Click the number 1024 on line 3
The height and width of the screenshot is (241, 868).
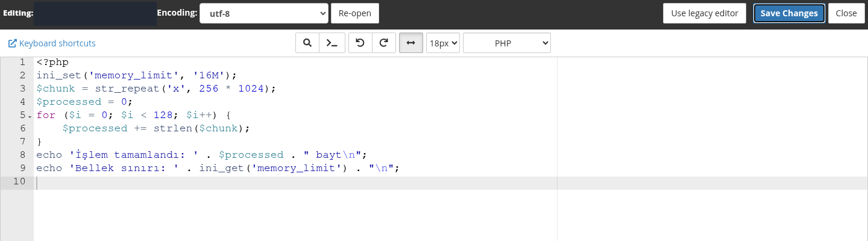coord(251,89)
